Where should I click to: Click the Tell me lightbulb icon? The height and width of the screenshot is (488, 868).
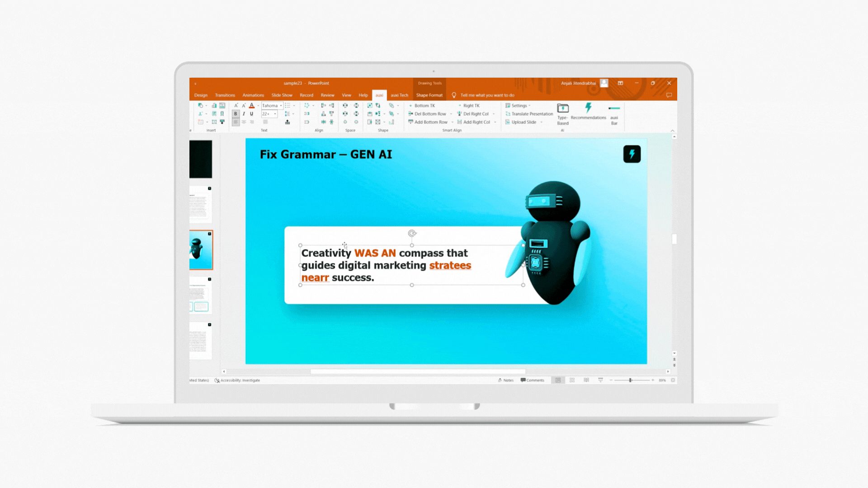click(x=454, y=95)
